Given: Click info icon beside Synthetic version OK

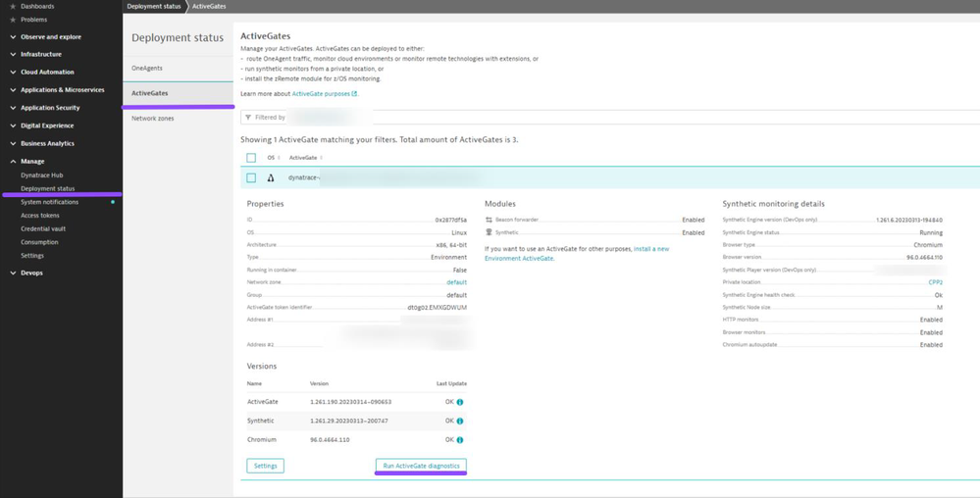Looking at the screenshot, I should point(460,421).
